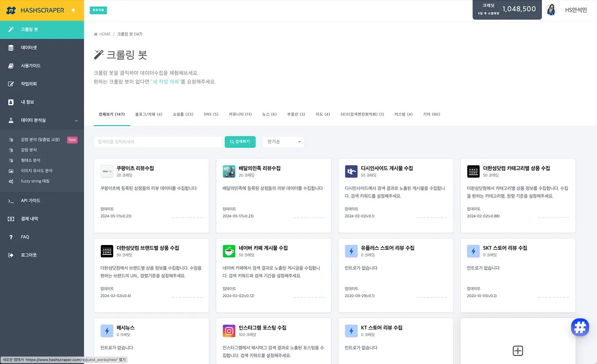Click the Instagram icon on 인스타그램 포스팅 수집

[229, 331]
